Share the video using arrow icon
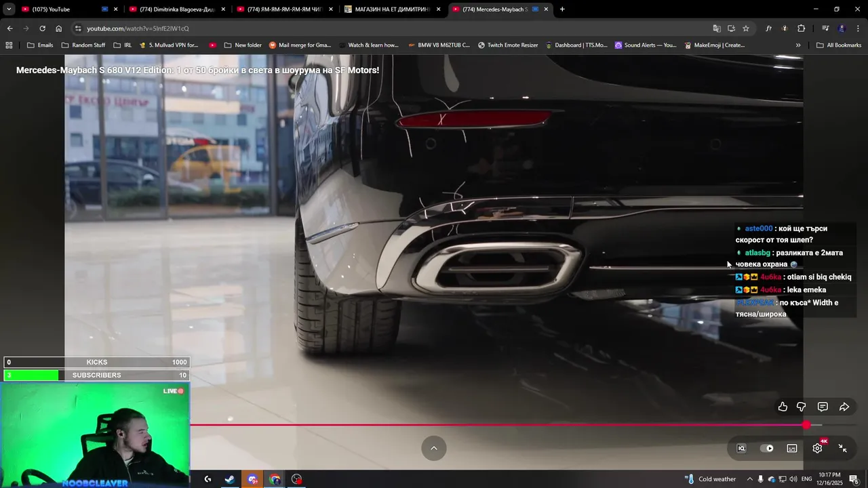Image resolution: width=868 pixels, height=488 pixels. (844, 407)
